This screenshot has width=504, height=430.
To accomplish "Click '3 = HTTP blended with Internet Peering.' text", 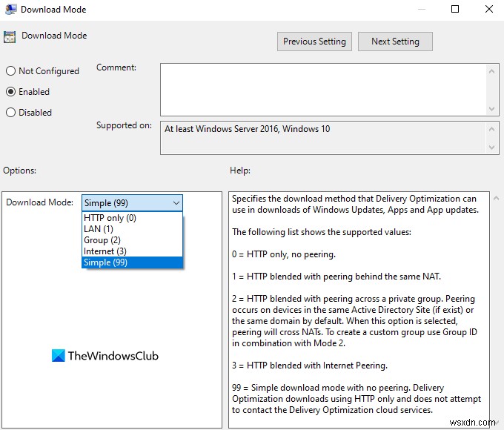I will [x=310, y=365].
